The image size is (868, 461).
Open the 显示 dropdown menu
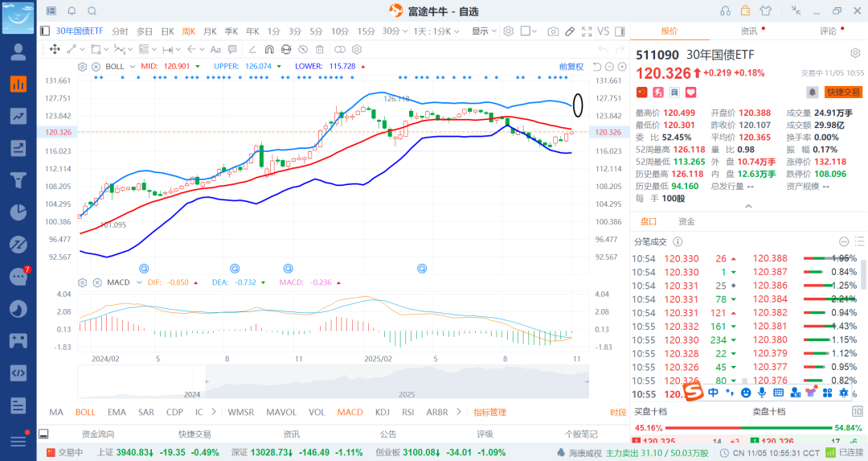[x=484, y=31]
